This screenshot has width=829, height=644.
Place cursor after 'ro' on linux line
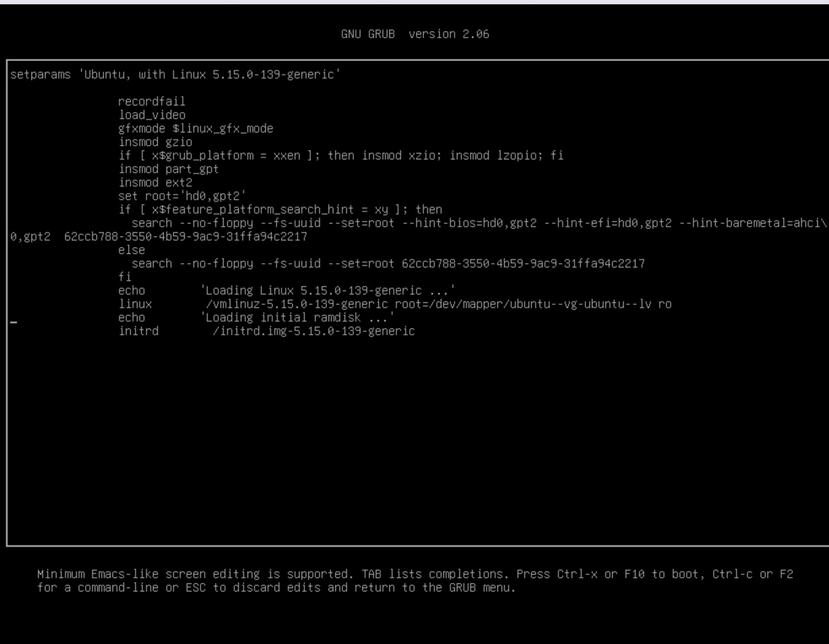pyautogui.click(x=672, y=304)
